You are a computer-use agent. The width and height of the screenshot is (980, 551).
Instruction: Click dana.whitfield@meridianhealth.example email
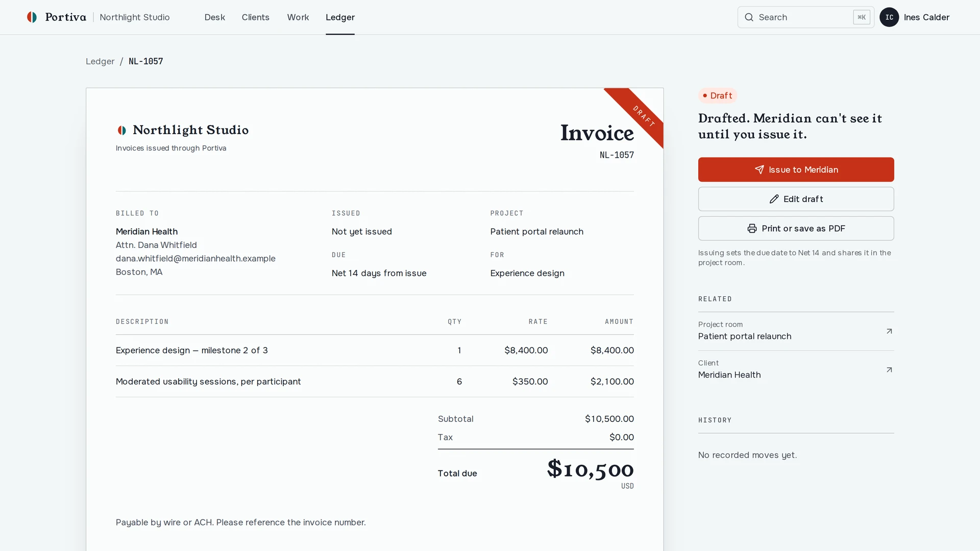(x=195, y=258)
